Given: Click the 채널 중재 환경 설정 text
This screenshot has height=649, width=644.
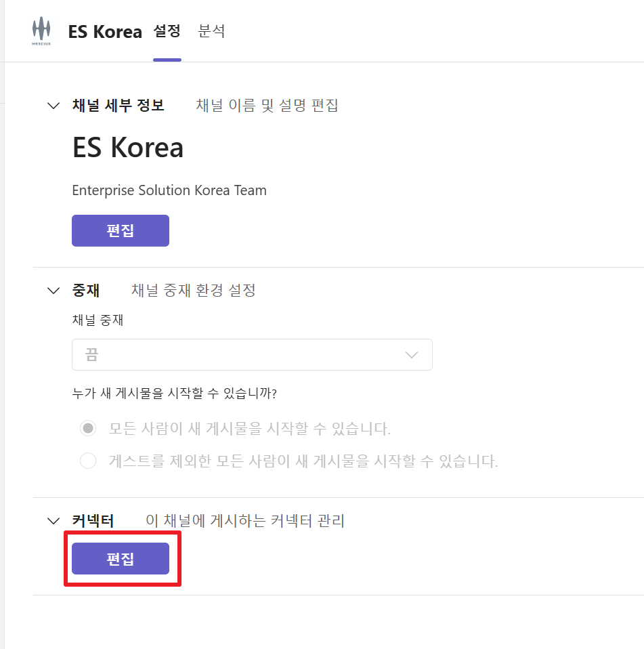Looking at the screenshot, I should (x=193, y=291).
